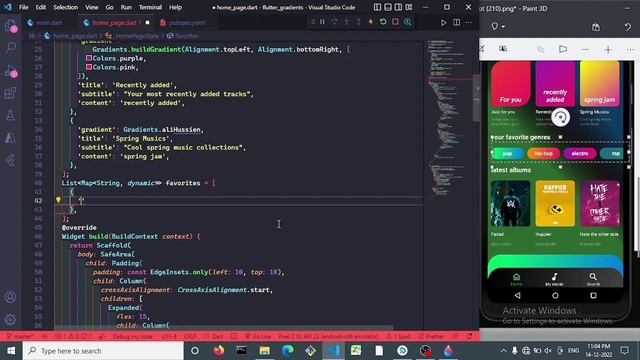Switch to the home_page.dart tab
The image size is (640, 360).
pos(115,22)
